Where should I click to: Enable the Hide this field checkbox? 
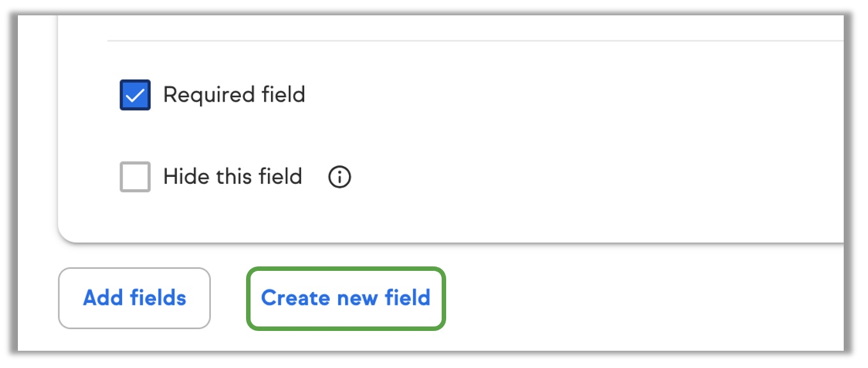click(135, 177)
